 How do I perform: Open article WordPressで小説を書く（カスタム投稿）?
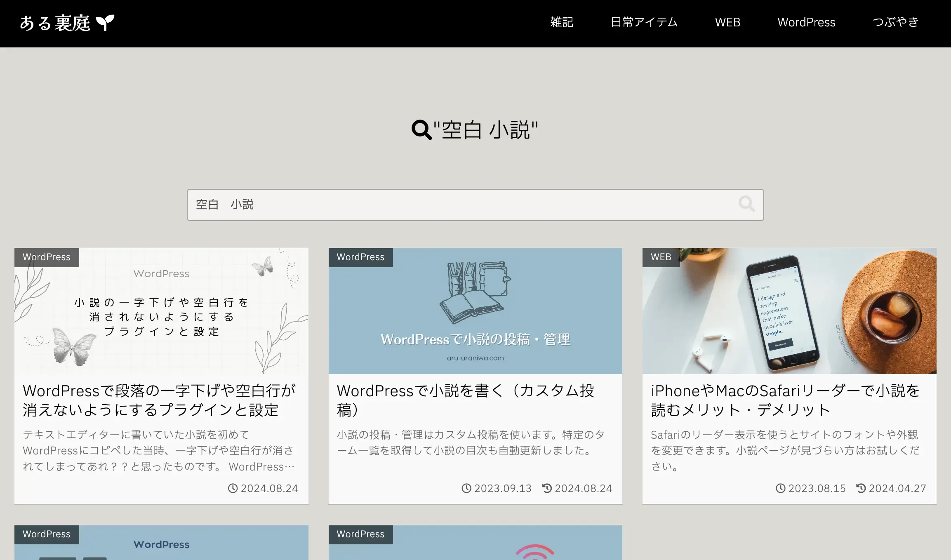(x=466, y=400)
